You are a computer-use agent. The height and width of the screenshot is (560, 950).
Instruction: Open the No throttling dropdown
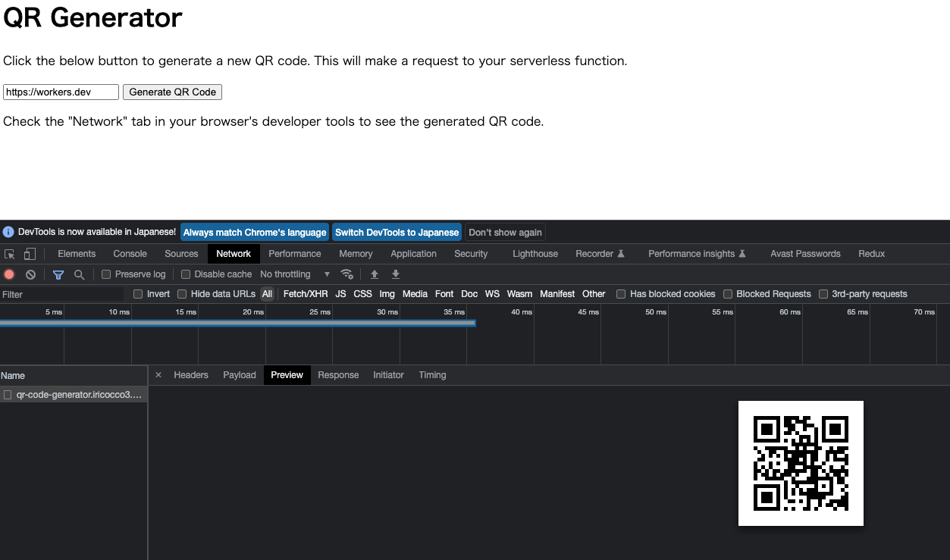click(295, 274)
